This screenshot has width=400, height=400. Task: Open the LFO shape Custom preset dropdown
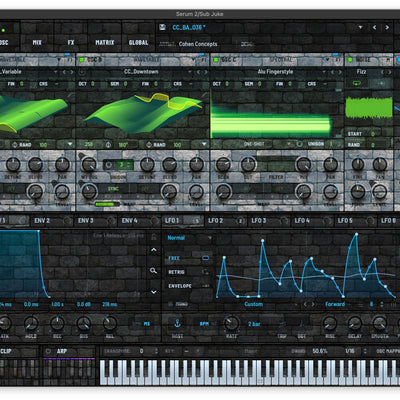coord(253,304)
